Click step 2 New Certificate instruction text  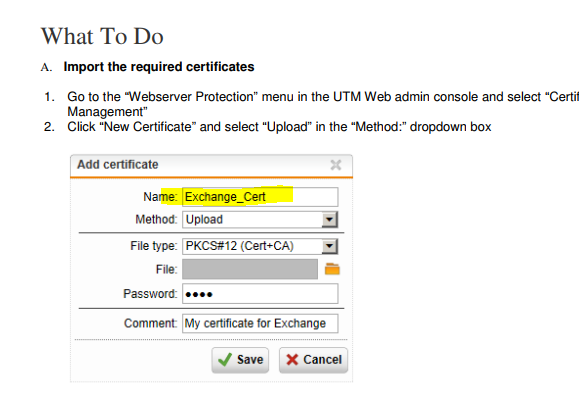(279, 127)
